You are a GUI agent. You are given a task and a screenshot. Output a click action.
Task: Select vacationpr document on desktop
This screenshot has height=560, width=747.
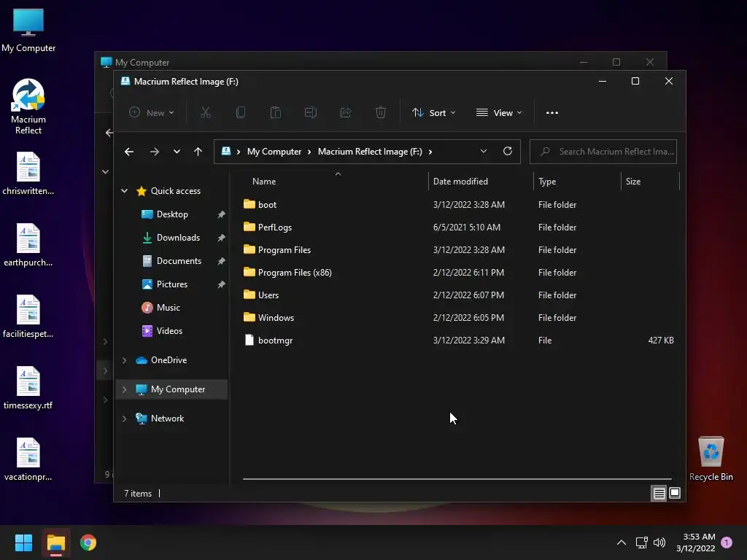[28, 459]
